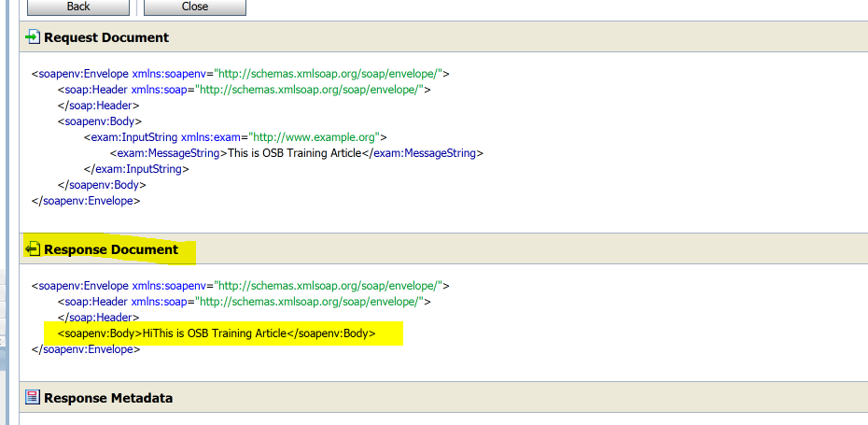
Task: Select the Response Document heading
Action: [x=111, y=250]
